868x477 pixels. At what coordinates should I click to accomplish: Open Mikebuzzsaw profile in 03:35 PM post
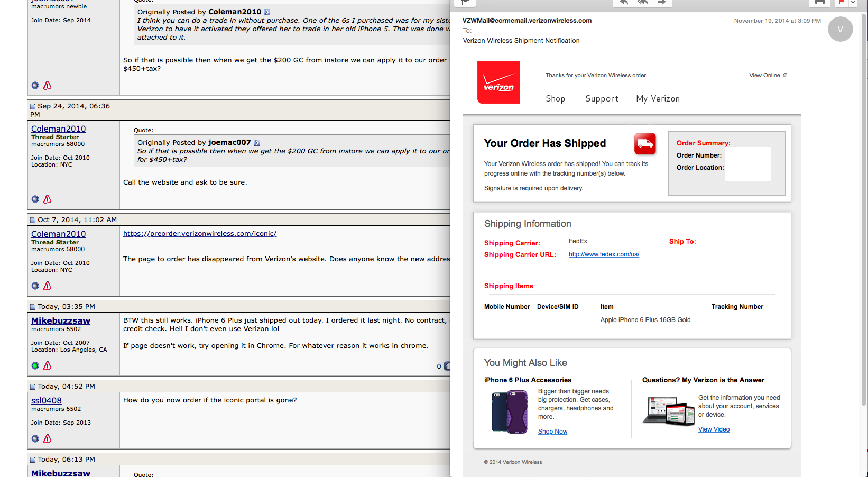coord(61,320)
